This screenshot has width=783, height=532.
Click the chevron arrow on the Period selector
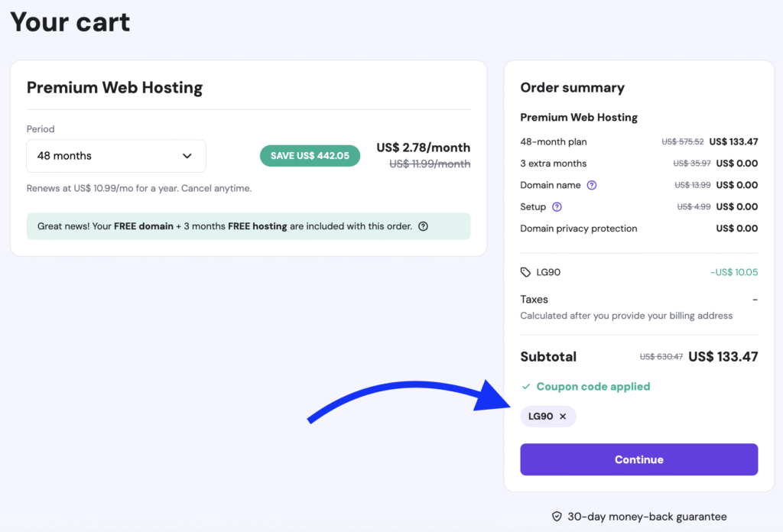click(x=187, y=156)
